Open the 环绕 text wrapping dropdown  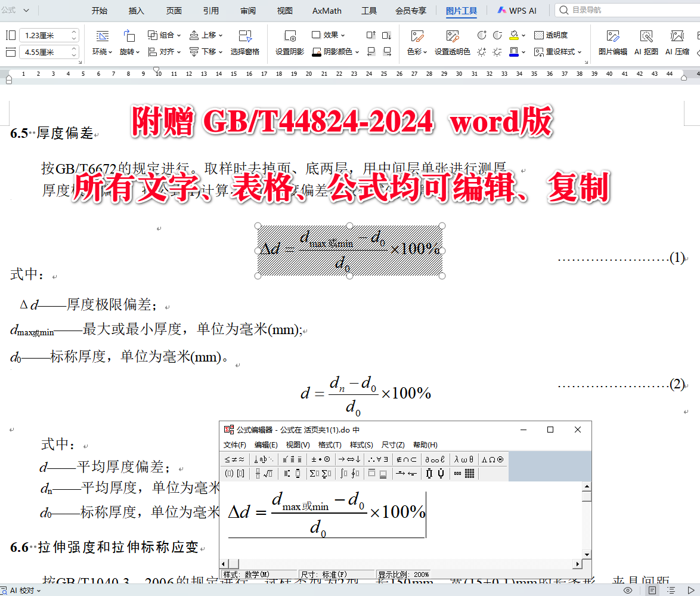pyautogui.click(x=101, y=51)
